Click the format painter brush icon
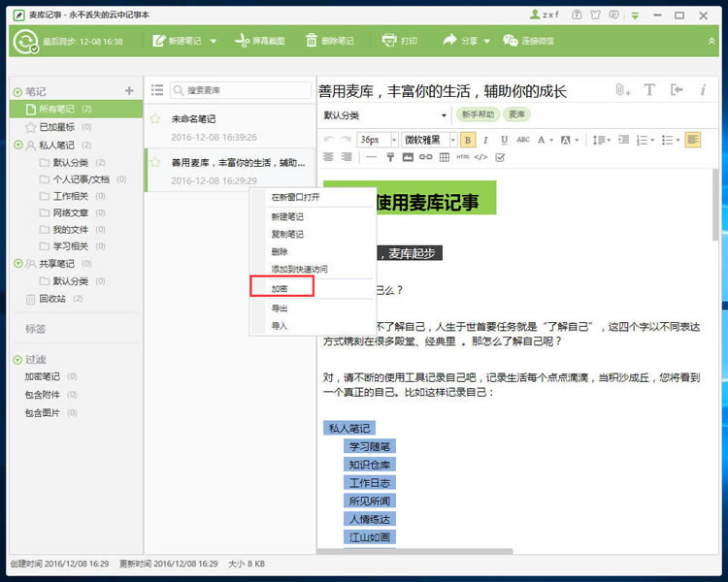Image resolution: width=728 pixels, height=582 pixels. tap(390, 157)
